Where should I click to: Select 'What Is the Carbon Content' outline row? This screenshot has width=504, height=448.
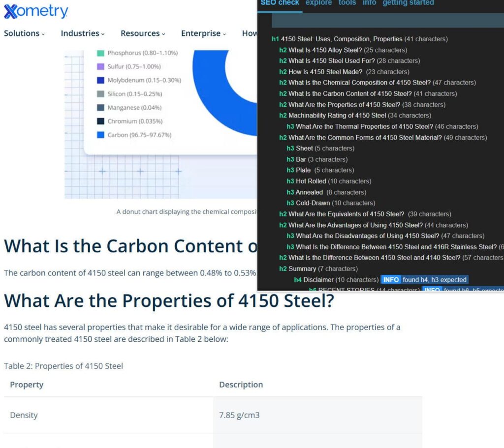[x=368, y=94]
